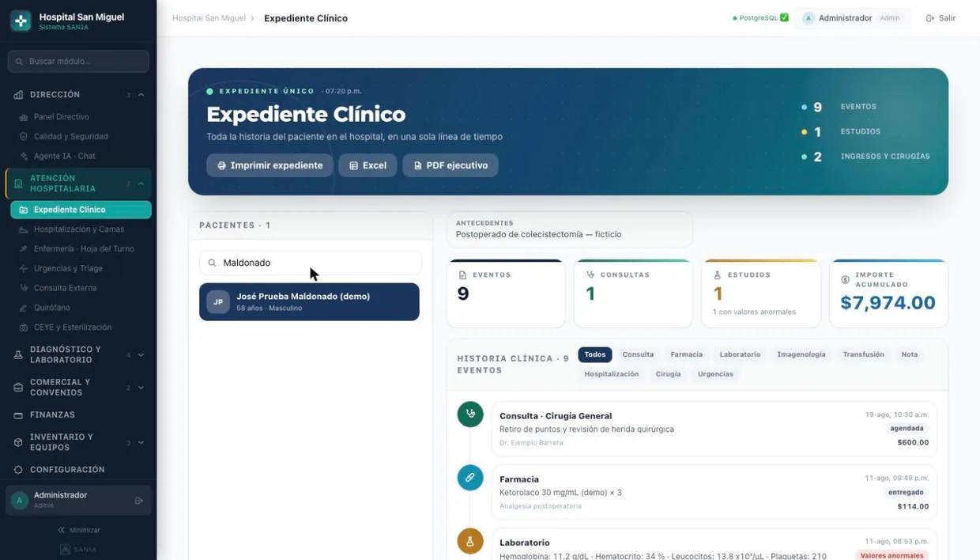Screen dimensions: 980x560
Task: Click the Inventario y Equipos box icon
Action: pos(18,442)
